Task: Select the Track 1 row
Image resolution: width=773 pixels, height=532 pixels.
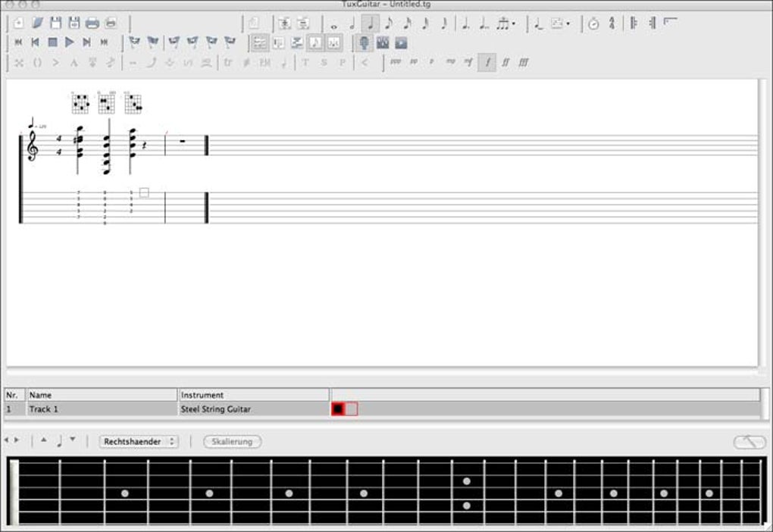Action: pos(383,409)
